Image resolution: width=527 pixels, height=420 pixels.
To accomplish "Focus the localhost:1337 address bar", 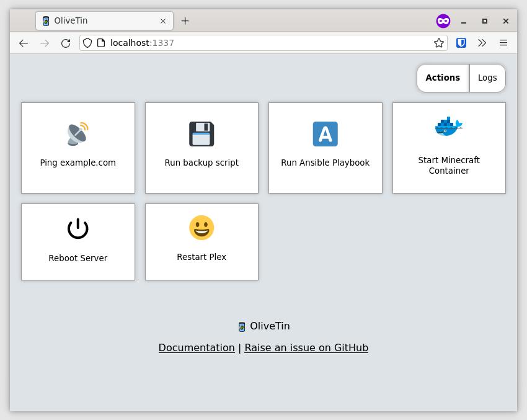I will pos(267,43).
